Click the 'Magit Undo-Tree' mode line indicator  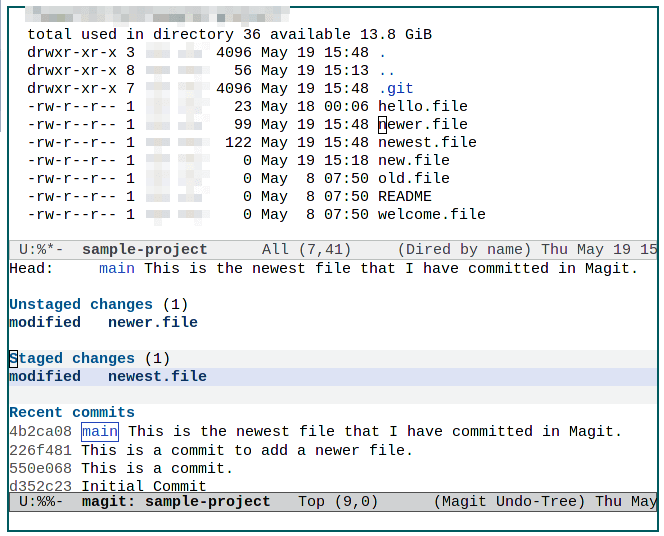510,501
